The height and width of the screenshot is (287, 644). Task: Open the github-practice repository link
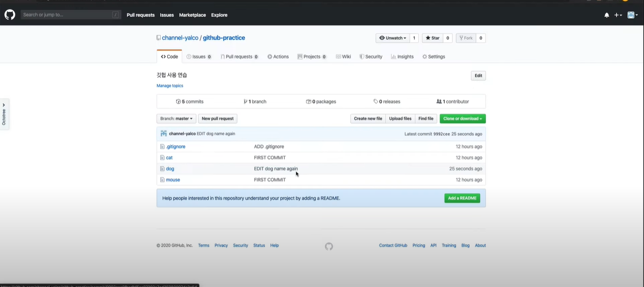point(224,38)
